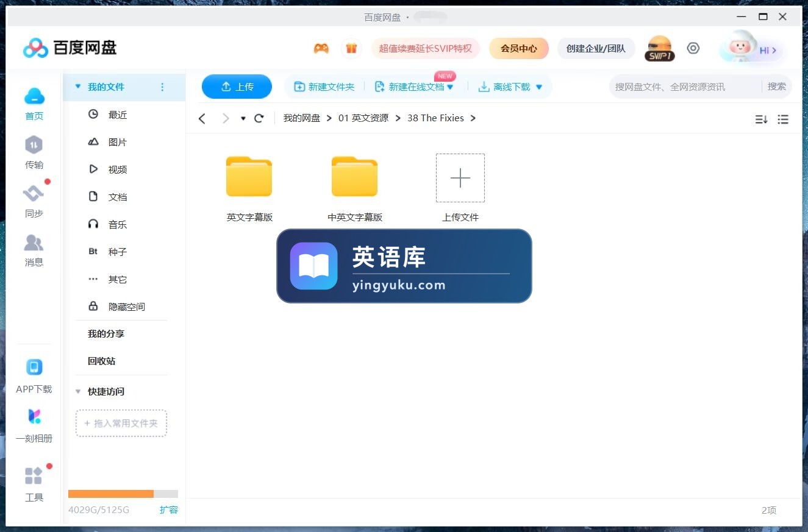Expand chevron after 01 英文资源 breadcrumb
This screenshot has height=532, width=808.
point(398,118)
